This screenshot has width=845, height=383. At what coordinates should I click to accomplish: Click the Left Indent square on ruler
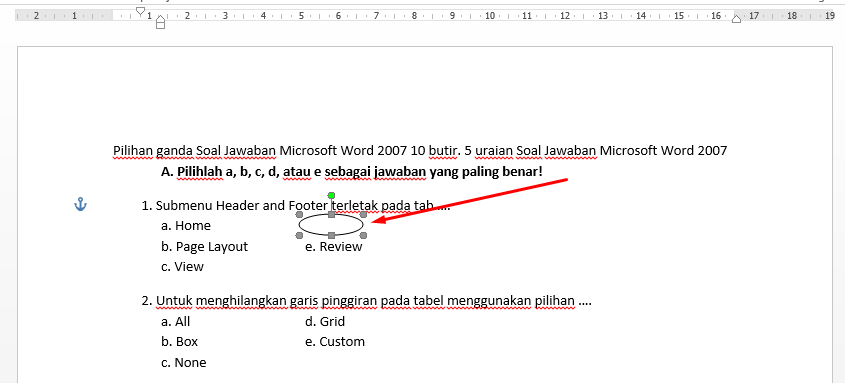pyautogui.click(x=160, y=25)
